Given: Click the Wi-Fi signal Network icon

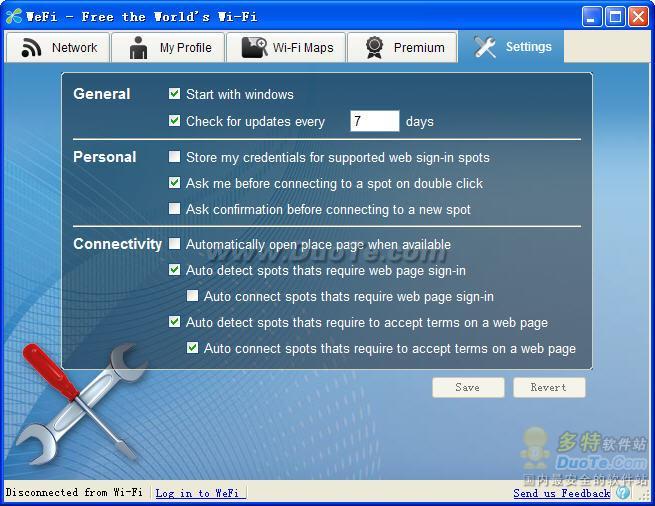Looking at the screenshot, I should (x=31, y=47).
